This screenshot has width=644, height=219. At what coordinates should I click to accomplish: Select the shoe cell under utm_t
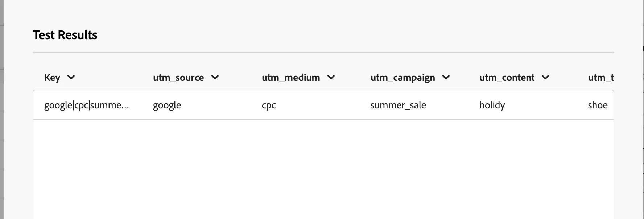point(598,105)
